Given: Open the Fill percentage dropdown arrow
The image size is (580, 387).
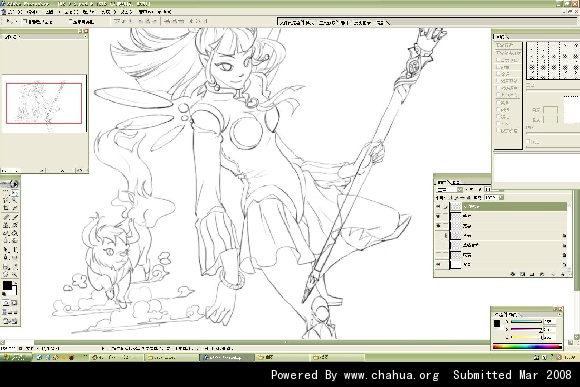Looking at the screenshot, I should click(x=502, y=198).
